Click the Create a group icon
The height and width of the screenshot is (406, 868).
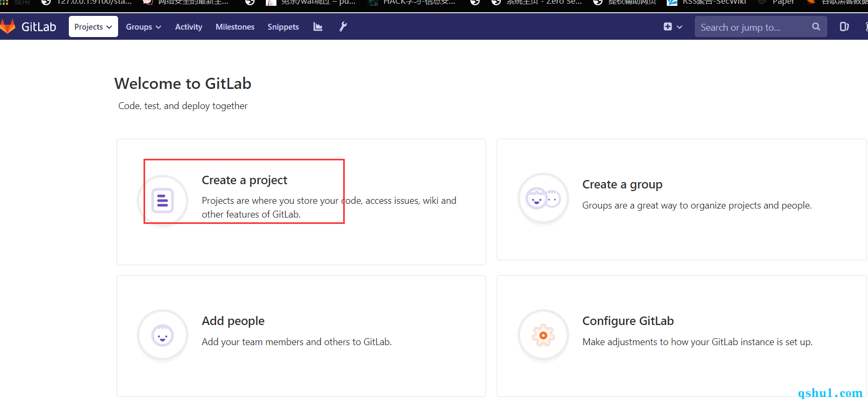click(543, 199)
